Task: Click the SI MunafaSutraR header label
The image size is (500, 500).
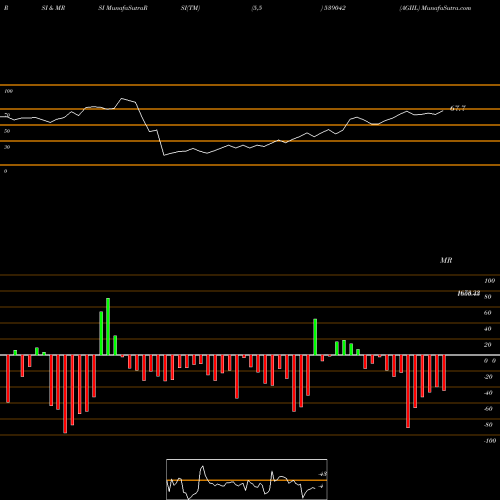Action: 123,8
